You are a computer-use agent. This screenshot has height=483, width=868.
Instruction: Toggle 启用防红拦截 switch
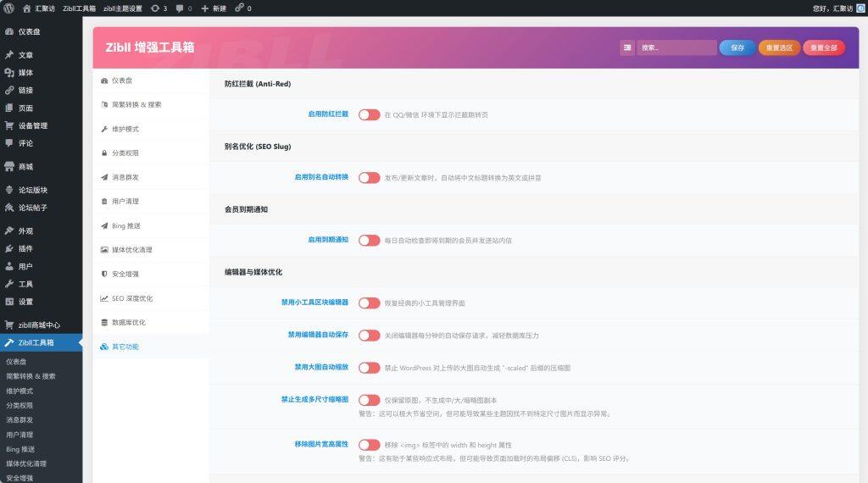coord(370,114)
